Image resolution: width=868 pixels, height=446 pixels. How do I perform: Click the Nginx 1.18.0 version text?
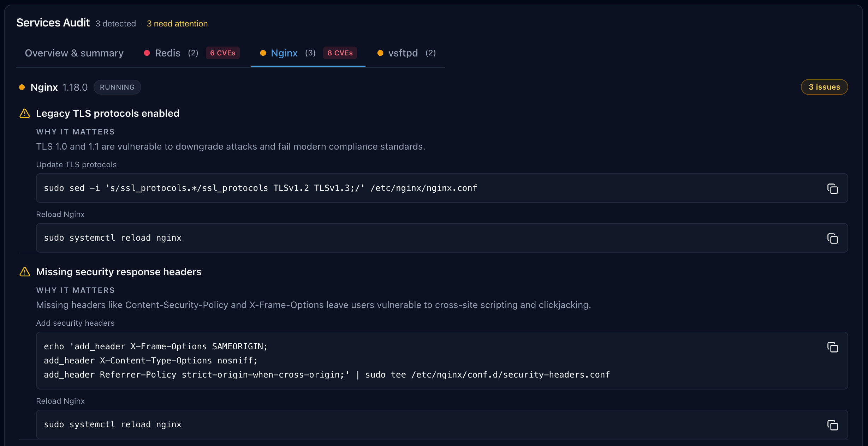point(75,87)
